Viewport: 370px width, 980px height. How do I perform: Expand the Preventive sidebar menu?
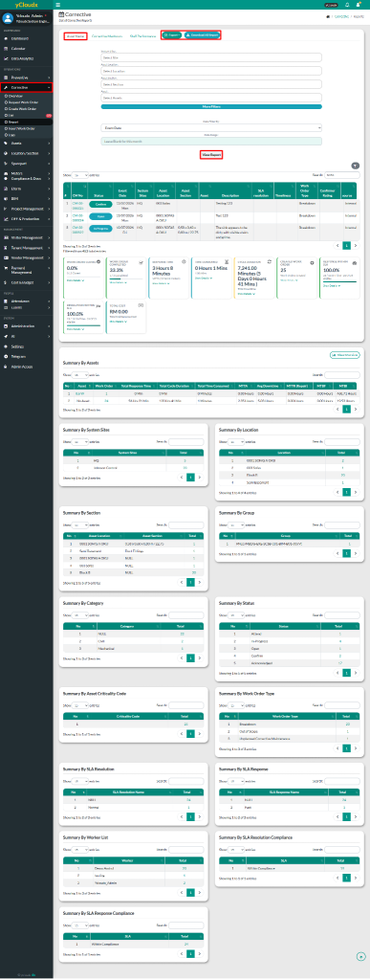coord(26,78)
